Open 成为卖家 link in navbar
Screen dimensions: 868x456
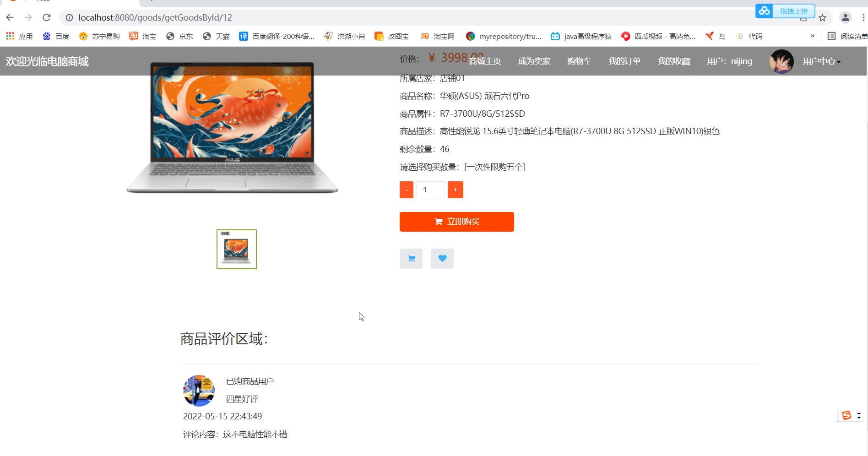point(534,61)
